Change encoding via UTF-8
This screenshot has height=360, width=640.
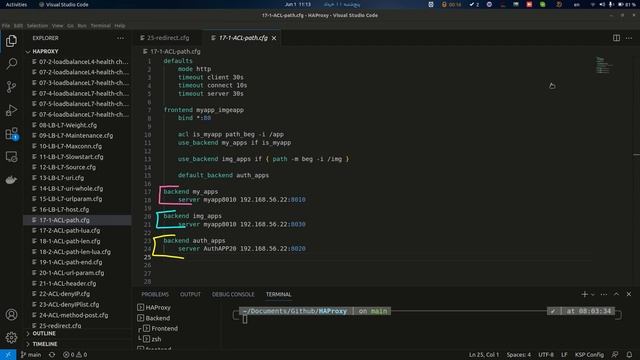(546, 355)
